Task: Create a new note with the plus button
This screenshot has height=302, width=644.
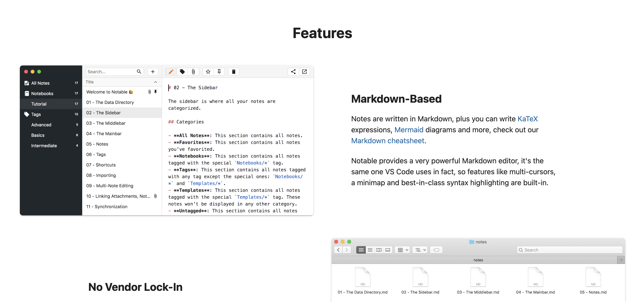Action: click(x=153, y=72)
